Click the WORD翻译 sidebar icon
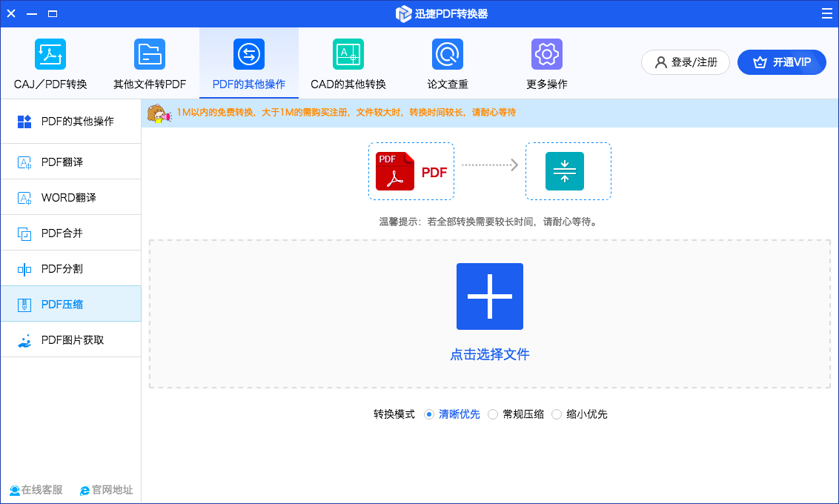Viewport: 839px width, 504px height. click(x=24, y=198)
